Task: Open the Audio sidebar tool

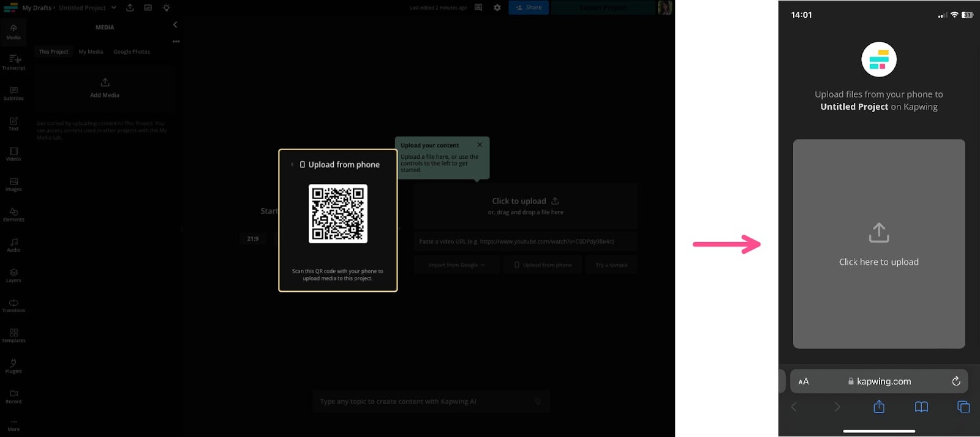Action: 13,245
